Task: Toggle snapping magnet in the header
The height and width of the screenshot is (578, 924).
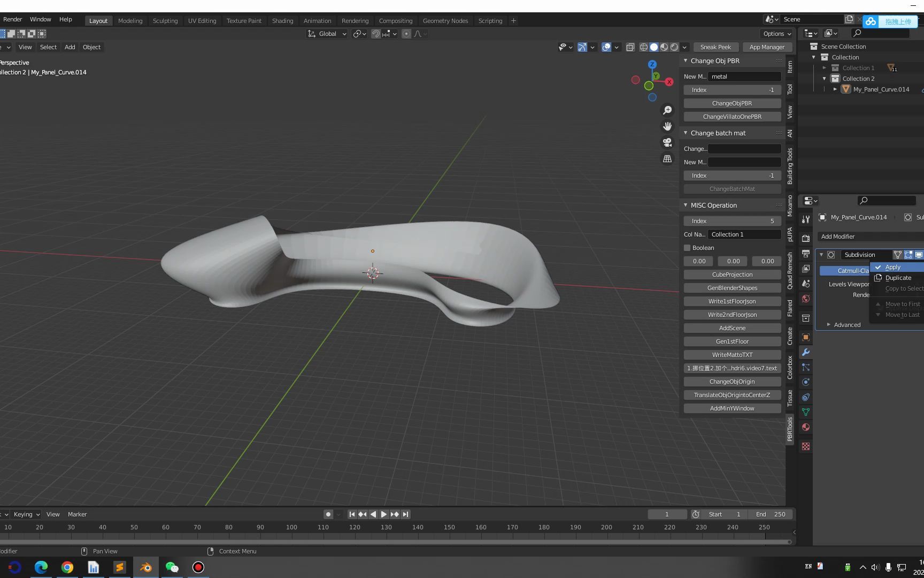Action: (376, 34)
